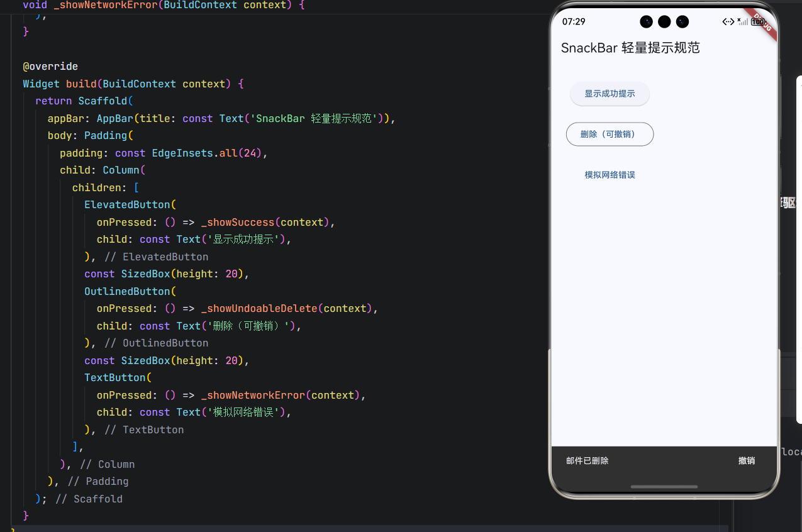Click the phone's network connection status icon
This screenshot has height=532, width=802.
(728, 22)
